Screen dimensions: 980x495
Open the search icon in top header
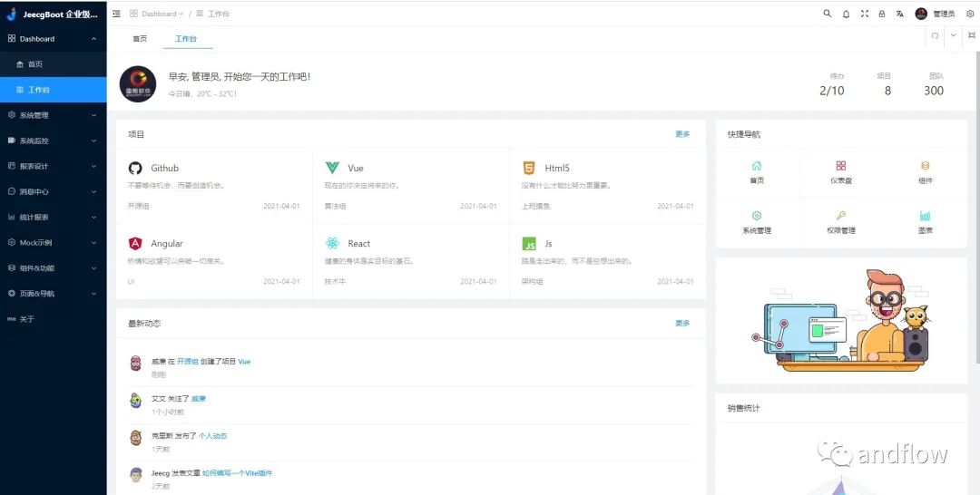827,13
